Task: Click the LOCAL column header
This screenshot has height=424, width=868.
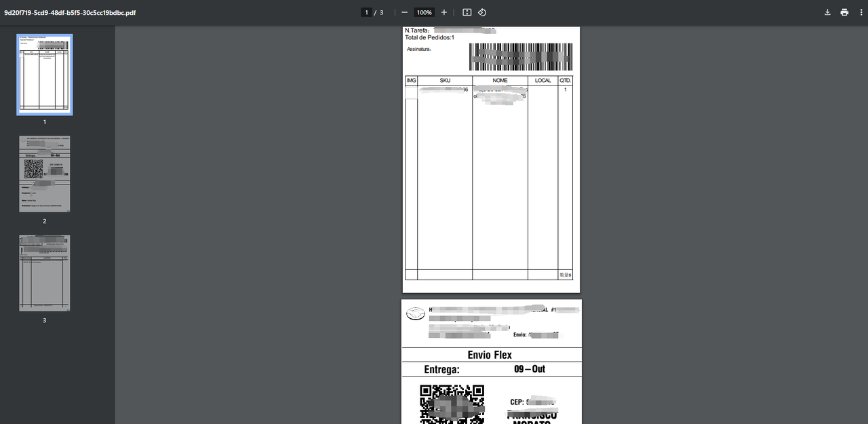Action: (543, 81)
